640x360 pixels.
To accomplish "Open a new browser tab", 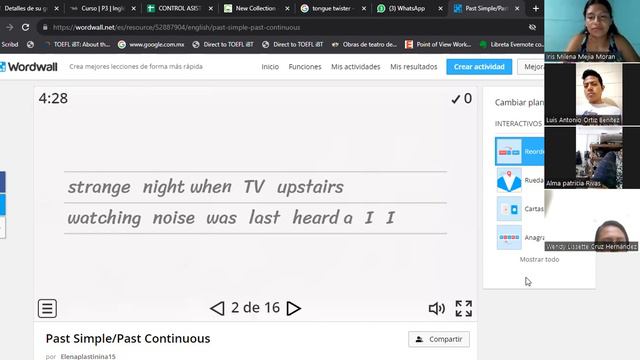I will [536, 8].
